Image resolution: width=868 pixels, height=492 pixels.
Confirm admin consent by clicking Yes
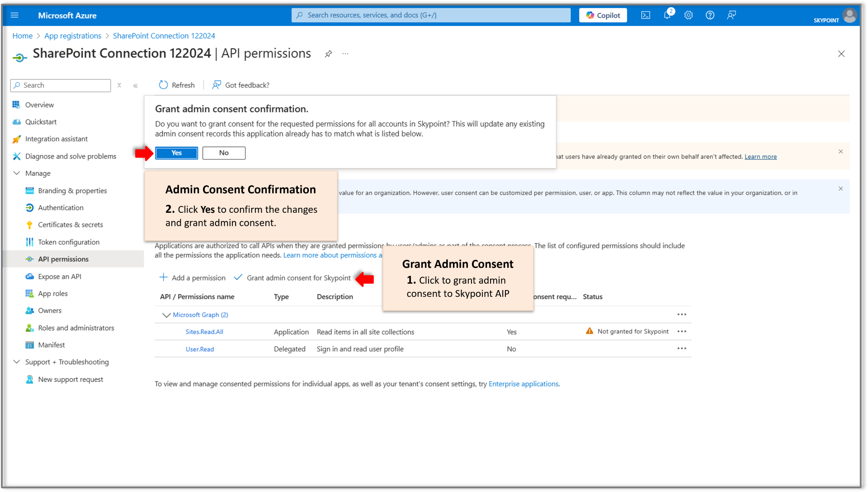pyautogui.click(x=176, y=153)
